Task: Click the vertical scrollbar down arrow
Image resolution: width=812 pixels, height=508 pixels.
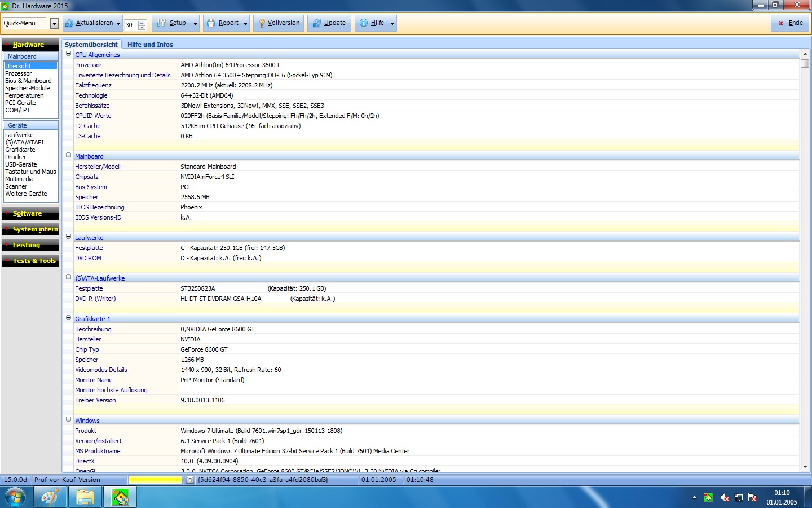Action: pos(805,467)
